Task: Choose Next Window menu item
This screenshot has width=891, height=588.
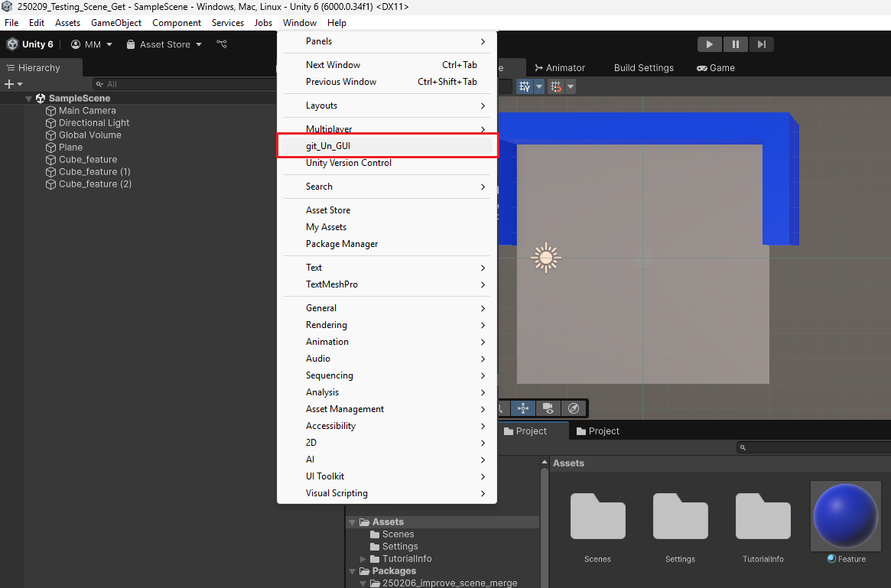Action: [387, 65]
